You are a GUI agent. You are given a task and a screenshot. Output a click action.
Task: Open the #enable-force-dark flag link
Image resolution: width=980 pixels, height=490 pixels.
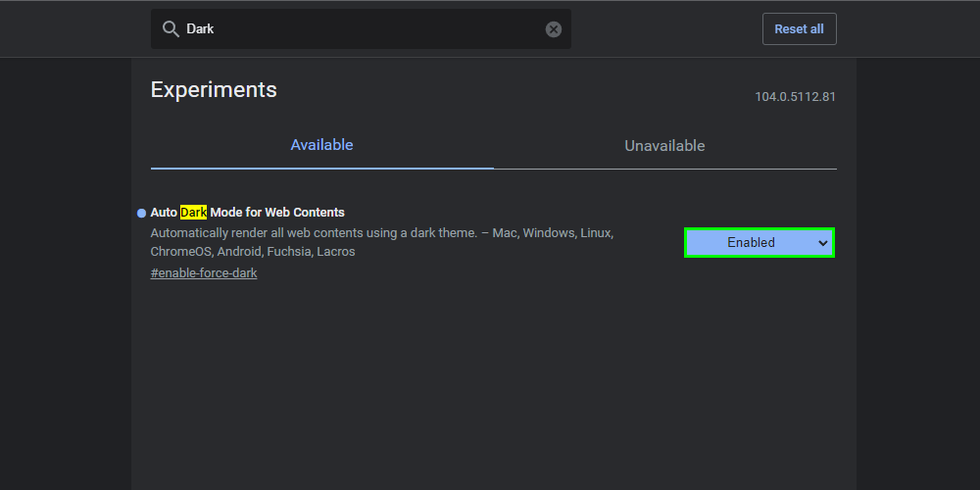click(x=204, y=273)
